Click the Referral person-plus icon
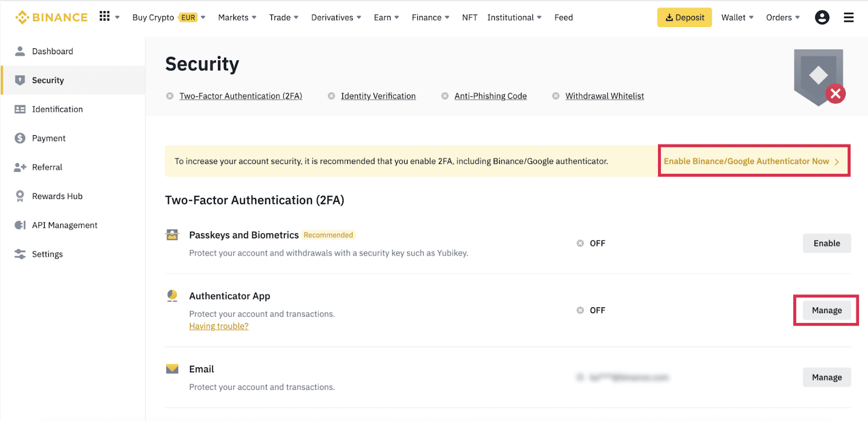This screenshot has width=868, height=421. pyautogui.click(x=20, y=167)
